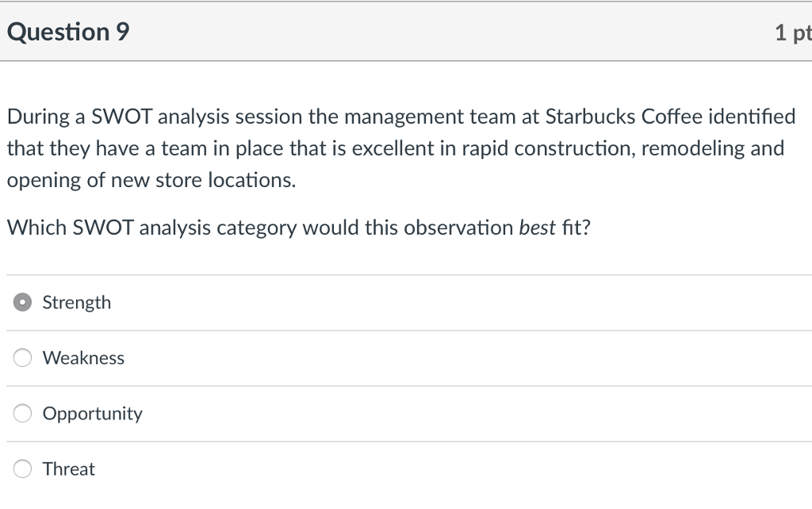Viewport: 812px width, 509px height.
Task: Click the Opportunity answer label
Action: [x=93, y=414]
